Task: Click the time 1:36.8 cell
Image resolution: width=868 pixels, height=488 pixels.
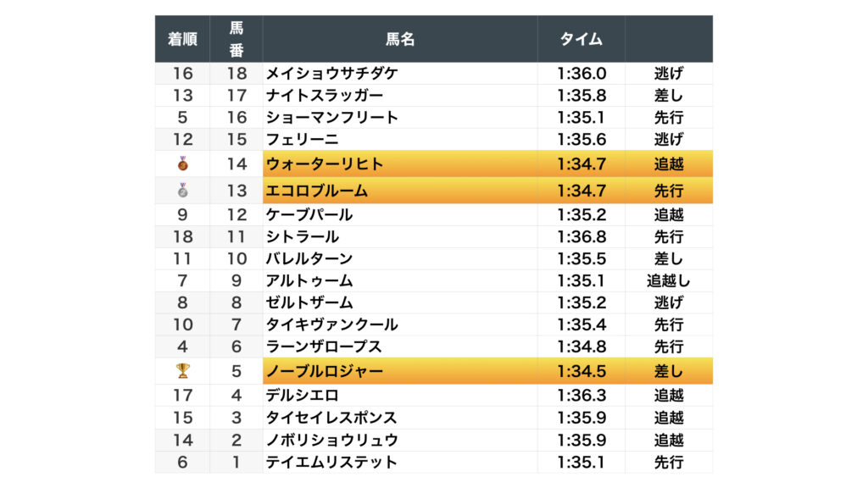Action: click(x=581, y=236)
